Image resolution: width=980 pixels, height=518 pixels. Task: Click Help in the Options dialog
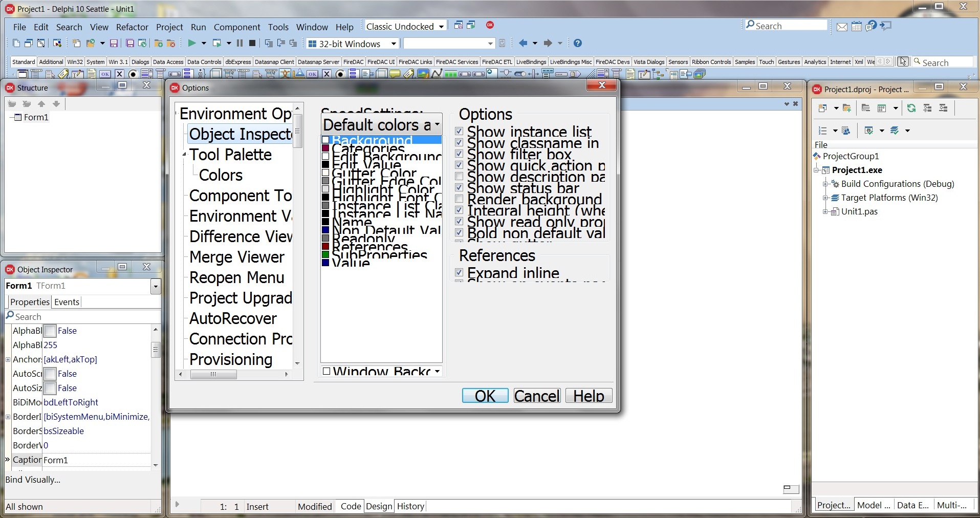(x=589, y=396)
